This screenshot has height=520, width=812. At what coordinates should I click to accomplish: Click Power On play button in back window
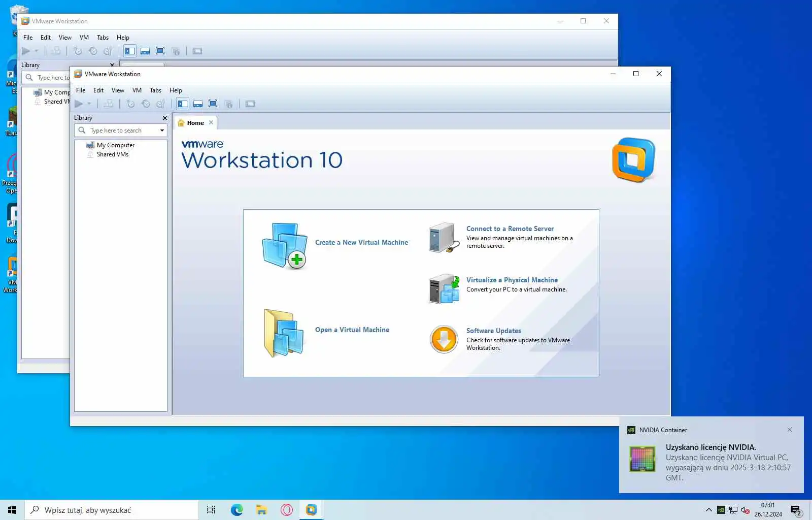click(26, 51)
